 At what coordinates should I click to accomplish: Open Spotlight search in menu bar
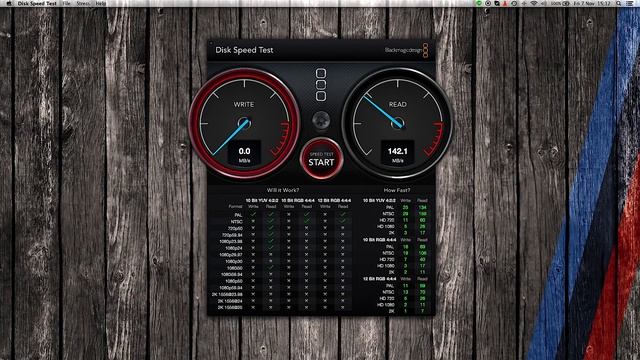tap(619, 3)
